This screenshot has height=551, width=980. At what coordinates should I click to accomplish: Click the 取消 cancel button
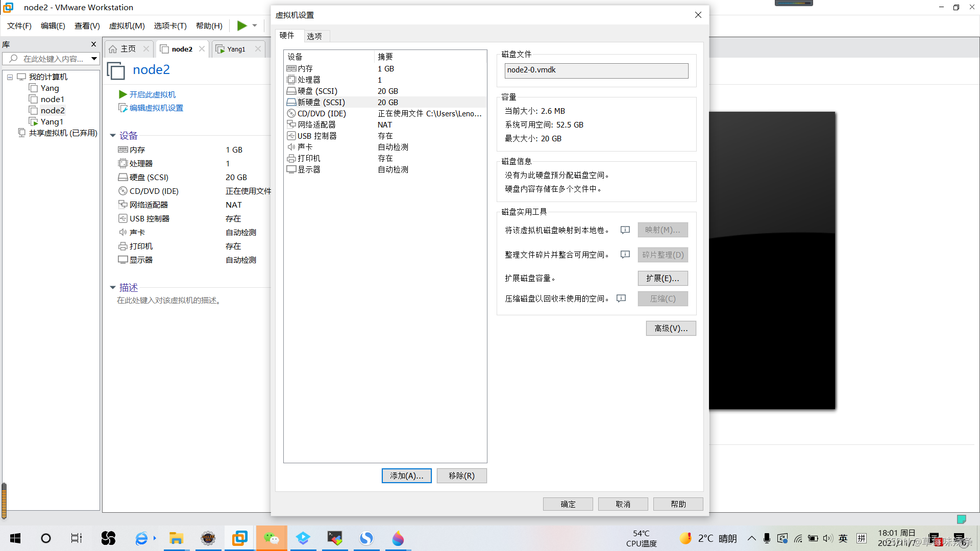pos(623,504)
